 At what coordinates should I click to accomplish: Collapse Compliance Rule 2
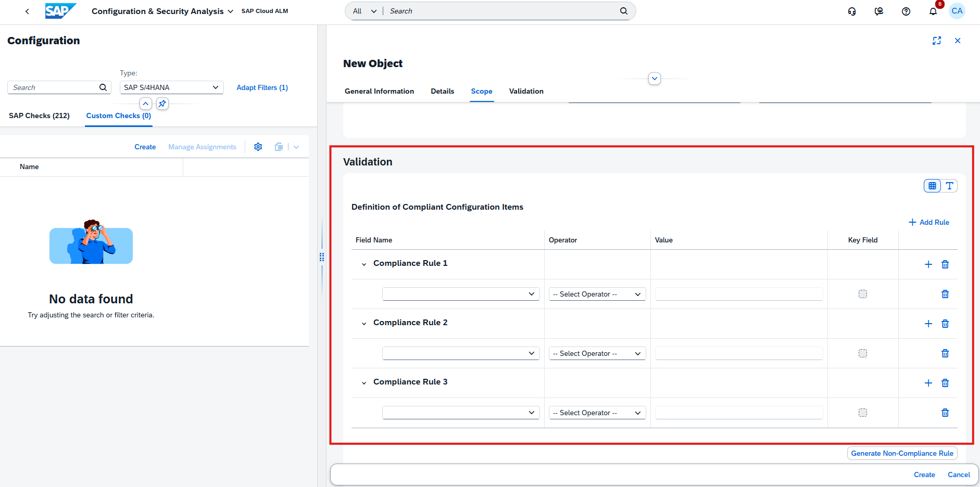364,324
